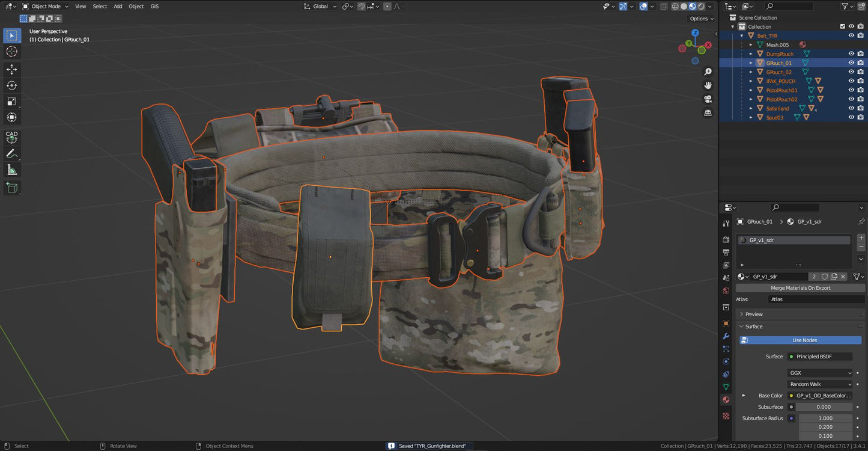The width and height of the screenshot is (868, 451).
Task: Click Merge Materials On Export button
Action: click(800, 287)
